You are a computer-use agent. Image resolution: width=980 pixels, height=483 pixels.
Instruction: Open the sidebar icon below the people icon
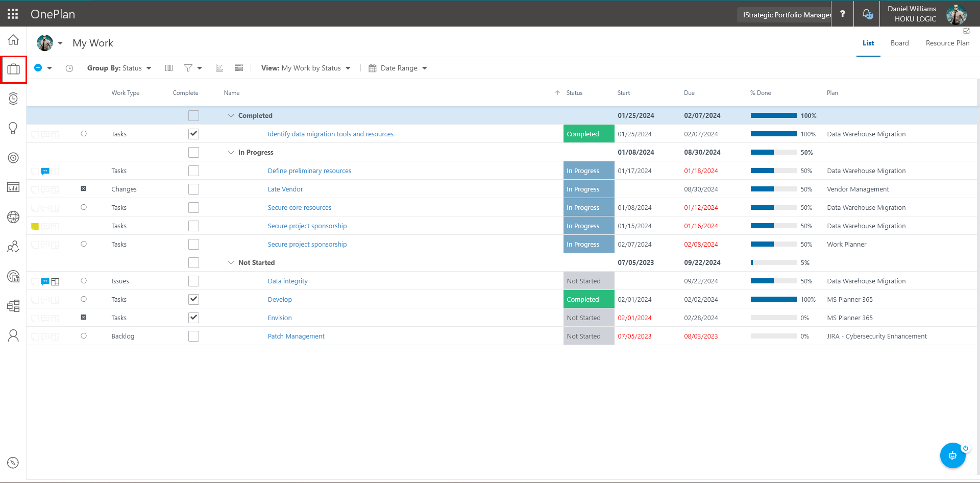click(x=13, y=276)
